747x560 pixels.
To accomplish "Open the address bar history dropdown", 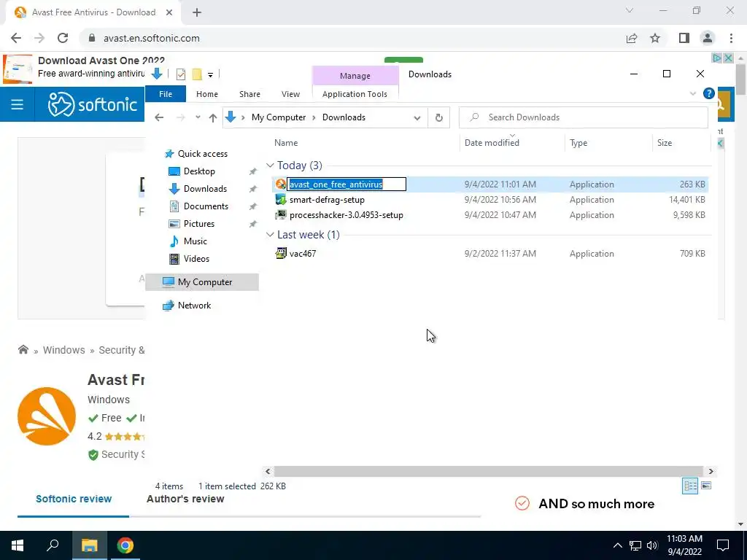I will click(417, 117).
